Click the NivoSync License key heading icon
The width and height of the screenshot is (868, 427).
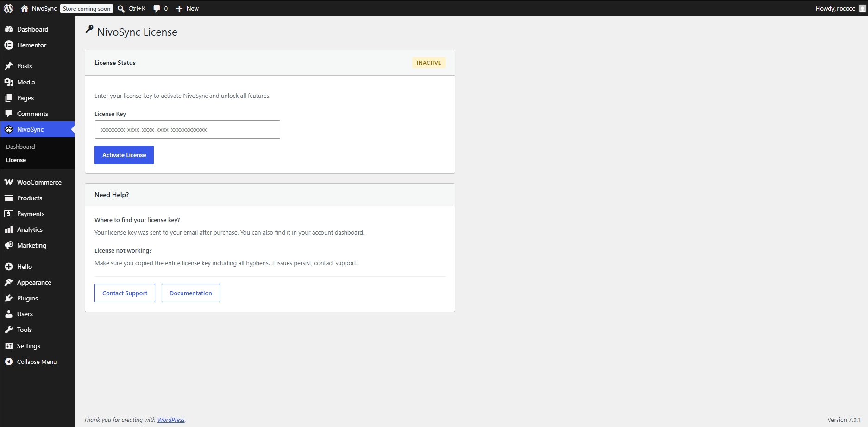(x=89, y=30)
